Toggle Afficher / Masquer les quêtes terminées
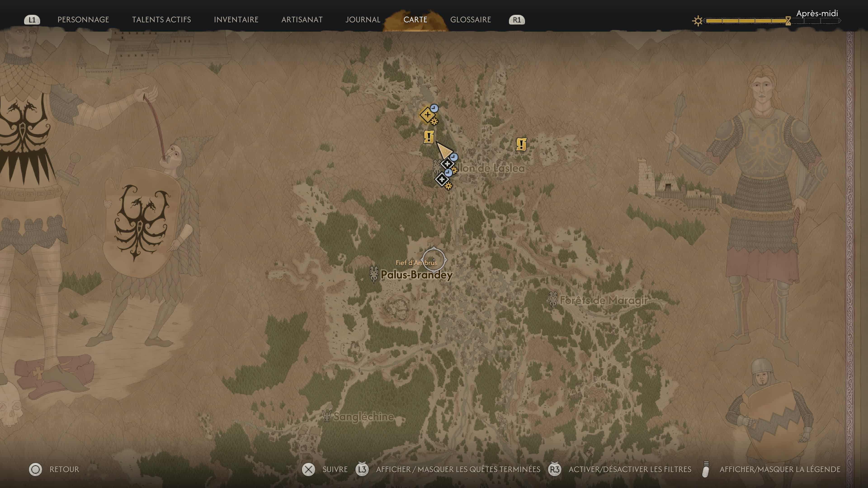Screen dimensions: 868x488 click(x=458, y=469)
